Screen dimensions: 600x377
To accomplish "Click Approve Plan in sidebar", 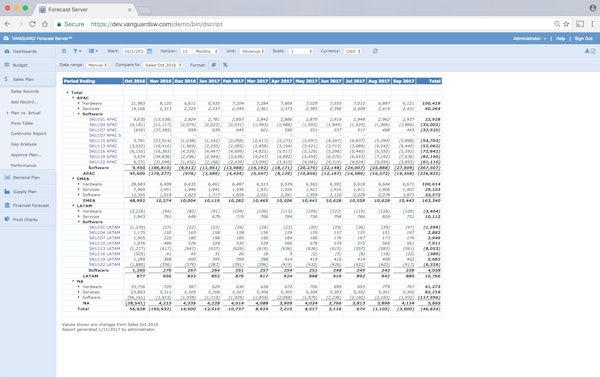I will click(x=26, y=155).
